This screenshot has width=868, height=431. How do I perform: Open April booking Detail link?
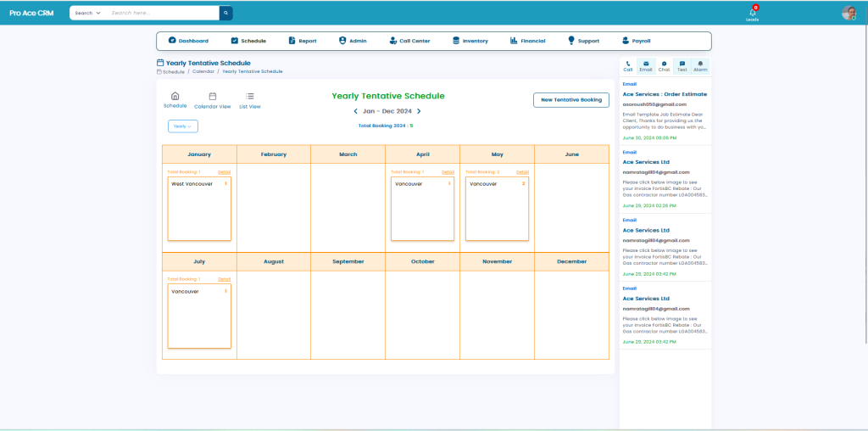pos(448,172)
